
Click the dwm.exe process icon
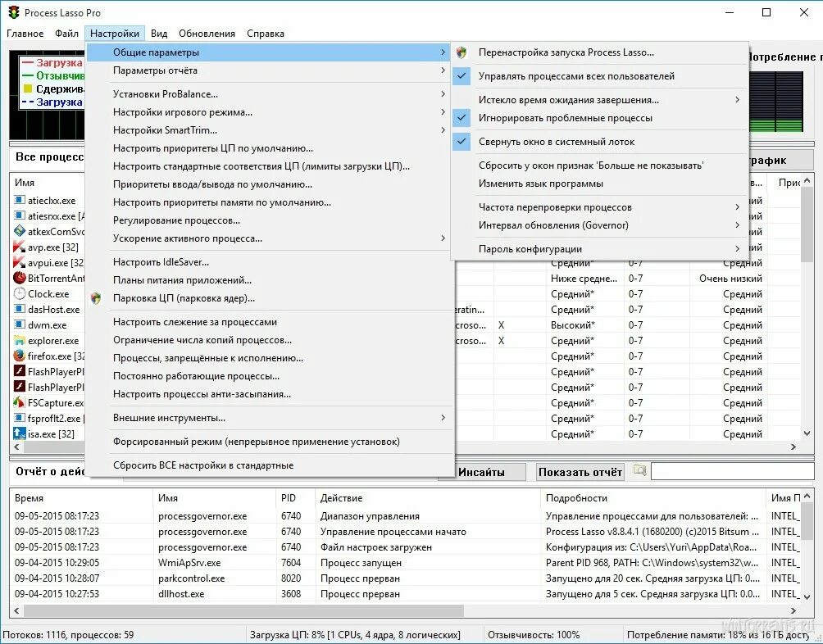click(x=20, y=324)
